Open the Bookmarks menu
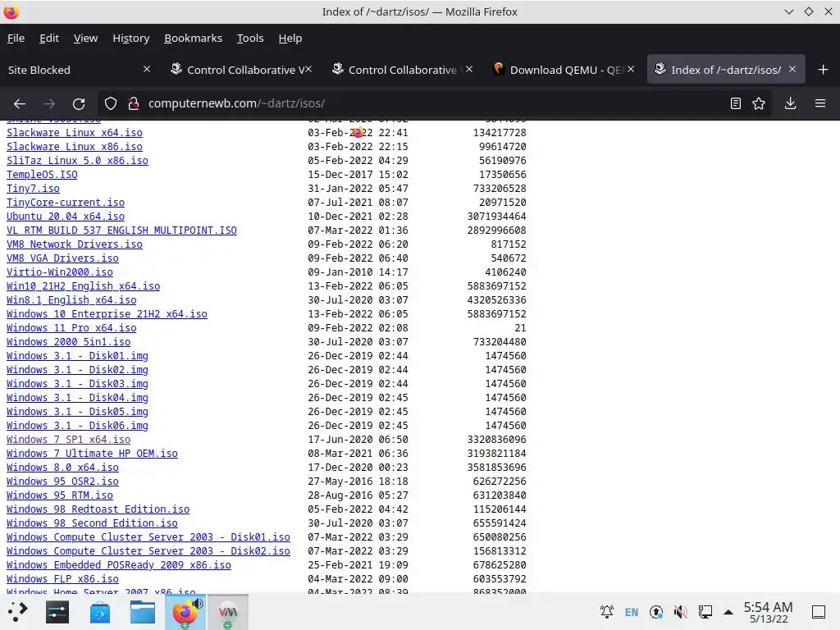 tap(193, 38)
